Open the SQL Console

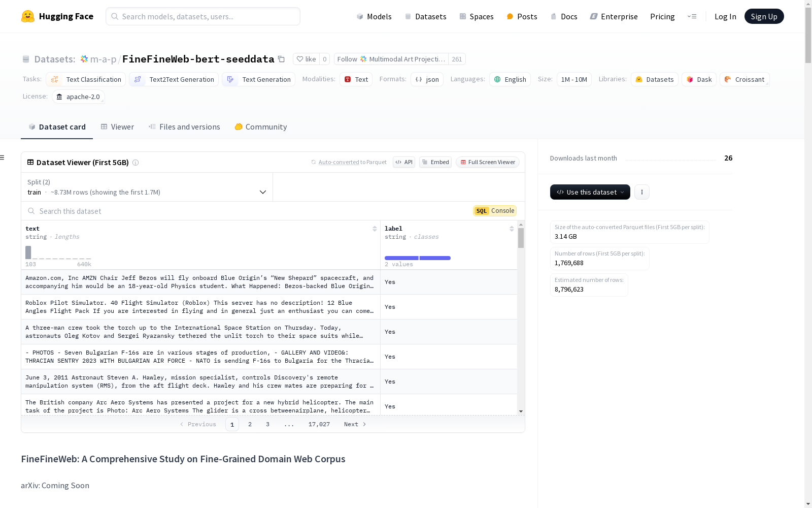(495, 211)
